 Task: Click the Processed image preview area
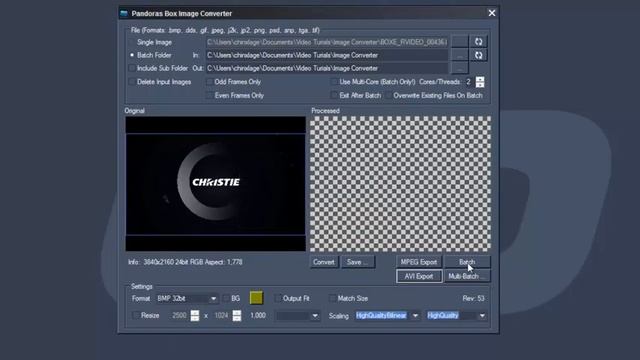(x=400, y=184)
